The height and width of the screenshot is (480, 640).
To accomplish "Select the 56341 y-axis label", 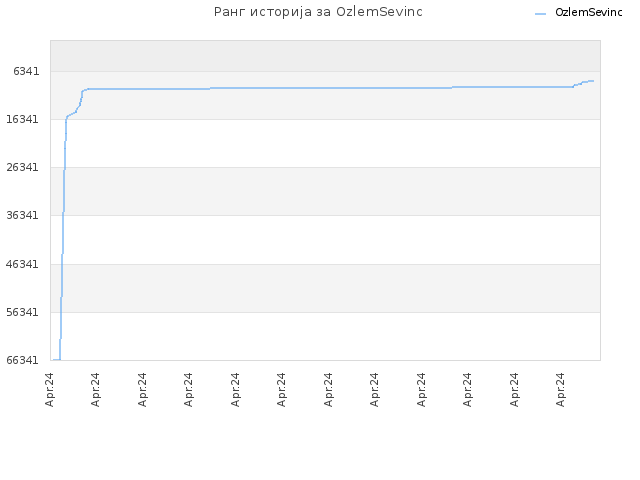I will 22,312.
